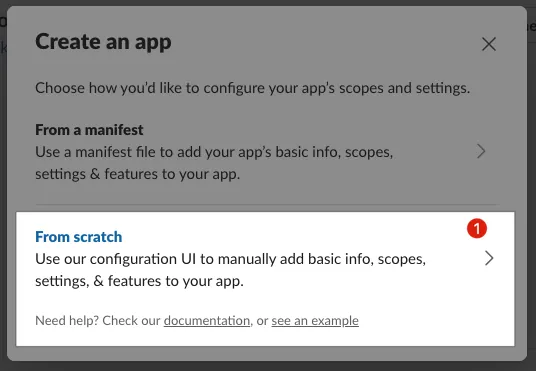This screenshot has width=536, height=371.
Task: Click the Create an app title
Action: pos(103,42)
